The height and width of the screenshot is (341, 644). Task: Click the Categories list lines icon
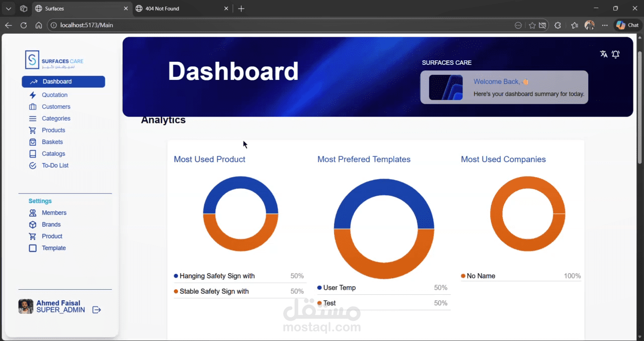click(33, 119)
